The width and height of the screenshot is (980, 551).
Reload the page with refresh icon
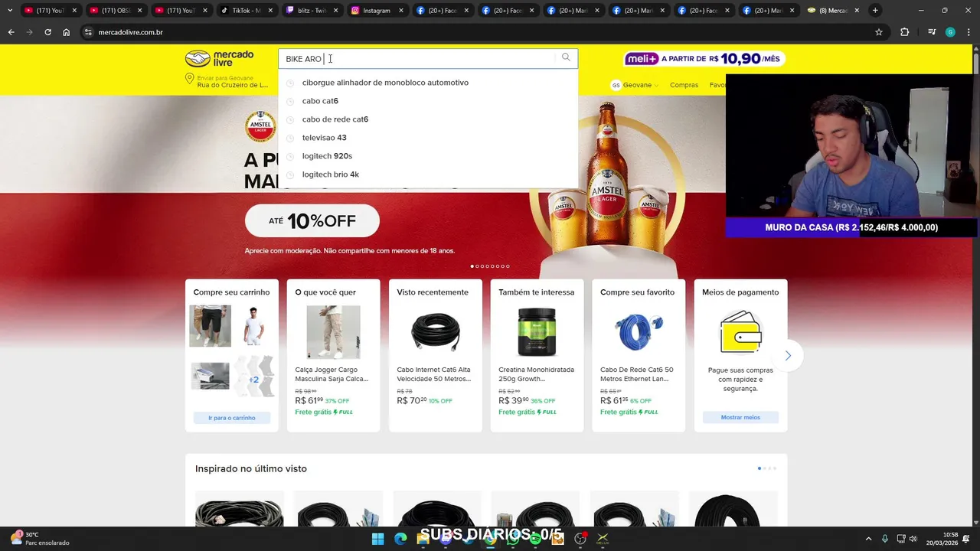(x=47, y=32)
